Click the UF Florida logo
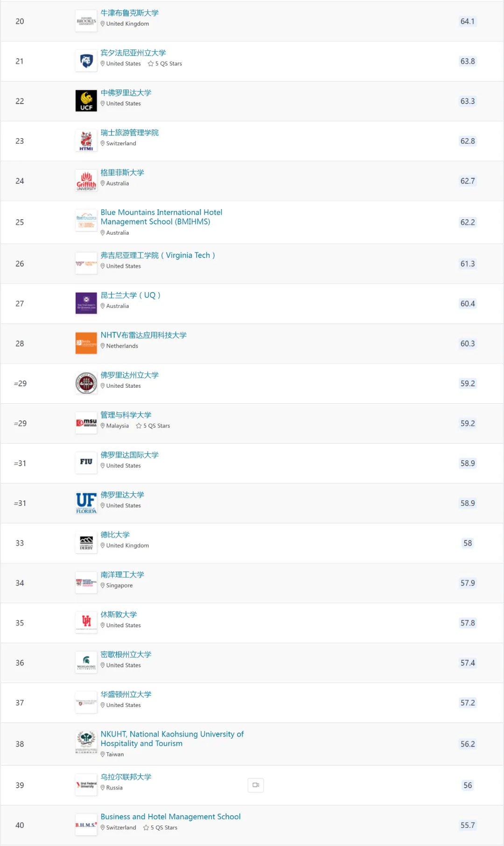Image resolution: width=504 pixels, height=846 pixels. click(86, 503)
